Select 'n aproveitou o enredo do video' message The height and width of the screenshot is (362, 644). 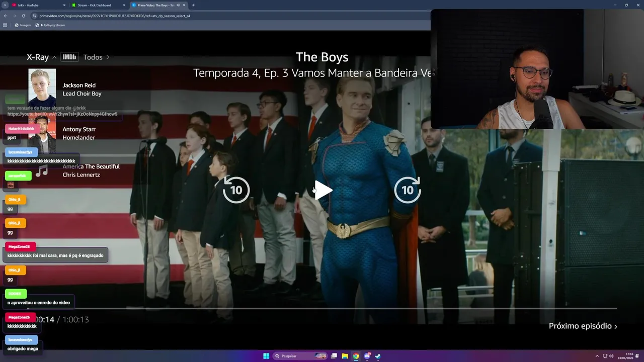point(39,303)
